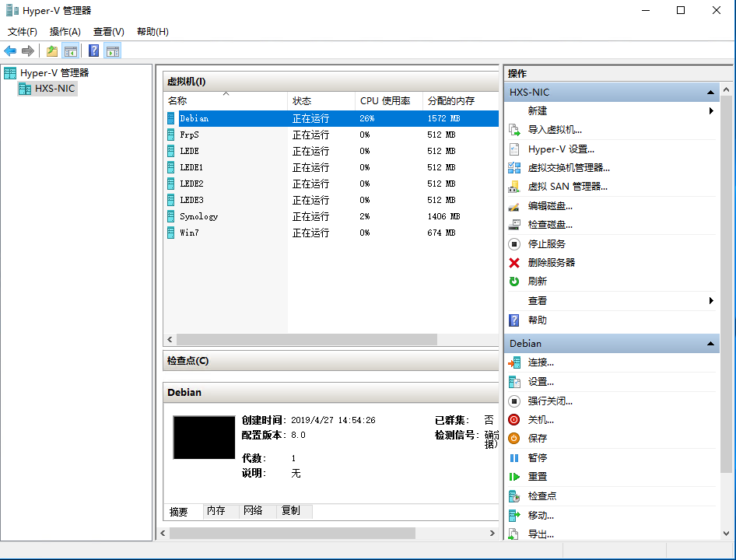Click the 检查点 checkpoint icon in actions
736x560 pixels.
tap(514, 496)
